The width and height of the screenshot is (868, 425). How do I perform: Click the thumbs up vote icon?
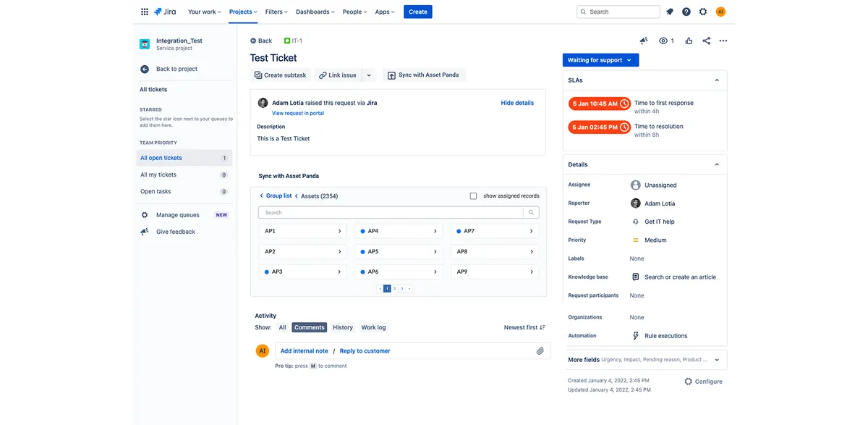(x=689, y=41)
